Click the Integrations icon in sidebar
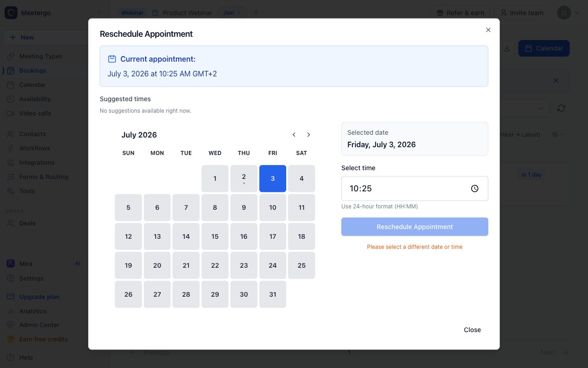 click(11, 162)
